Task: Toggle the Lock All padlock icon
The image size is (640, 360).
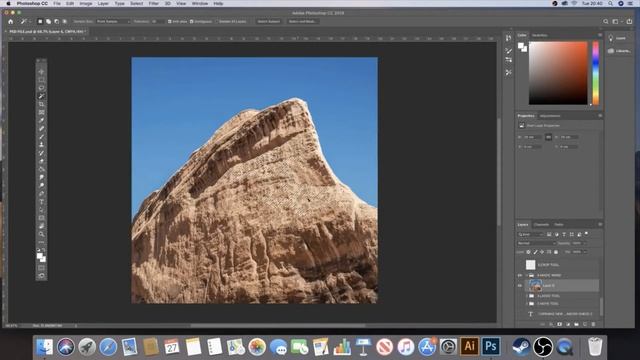Action: [x=556, y=252]
